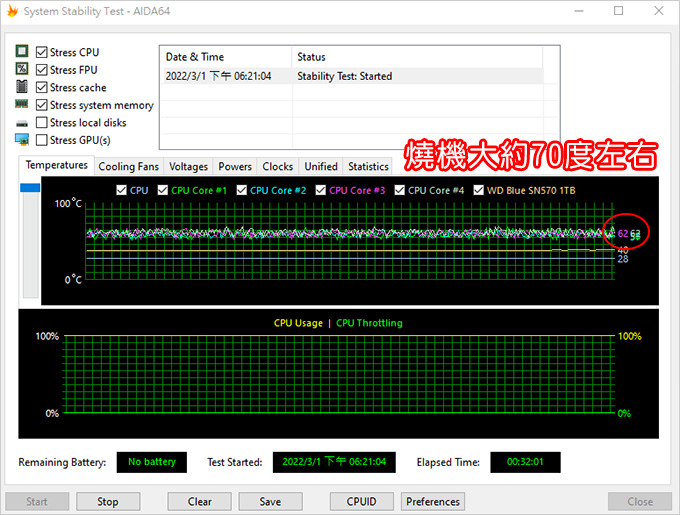Uncheck the Stress FPU checkbox
This screenshot has height=515, width=680.
tap(42, 70)
